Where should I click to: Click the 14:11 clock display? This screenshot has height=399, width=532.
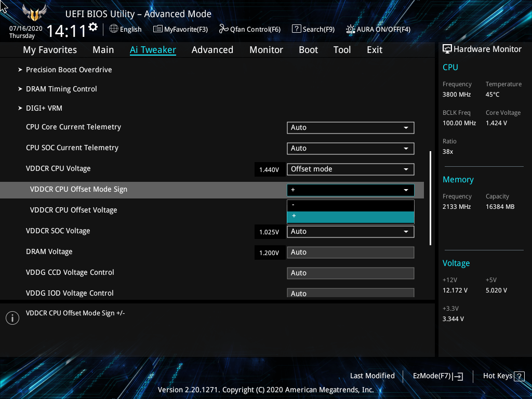(x=66, y=31)
